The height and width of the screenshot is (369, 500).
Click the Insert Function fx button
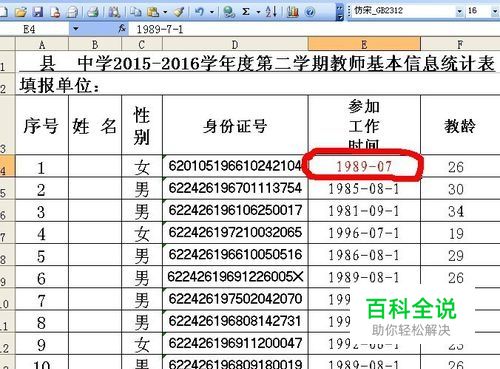pyautogui.click(x=122, y=29)
